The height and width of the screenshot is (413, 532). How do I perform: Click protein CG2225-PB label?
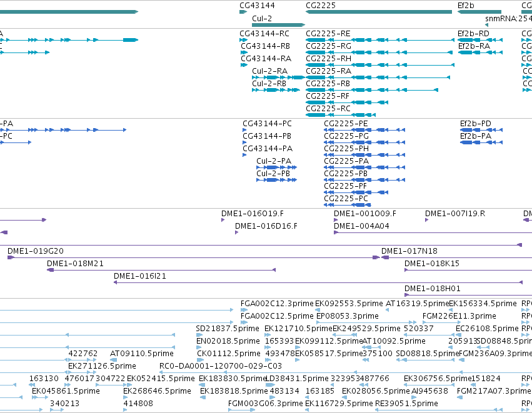[346, 174]
